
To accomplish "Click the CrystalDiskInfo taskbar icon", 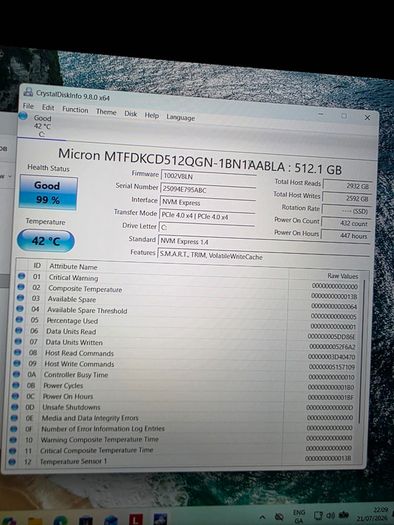I will click(x=160, y=519).
